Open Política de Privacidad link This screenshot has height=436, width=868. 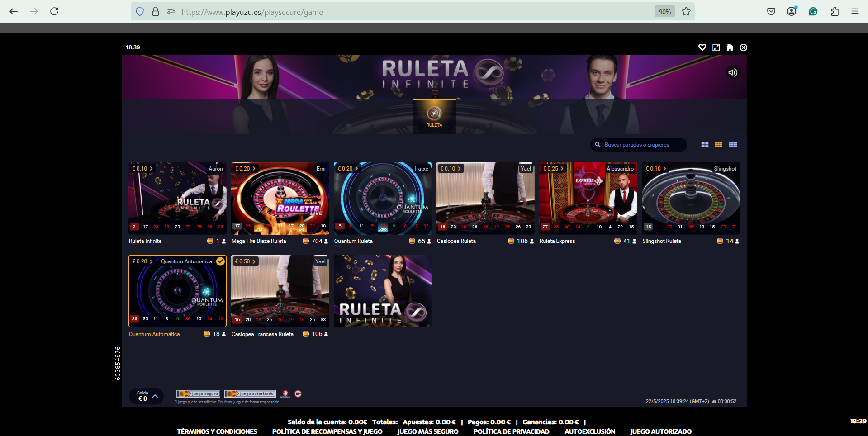512,431
